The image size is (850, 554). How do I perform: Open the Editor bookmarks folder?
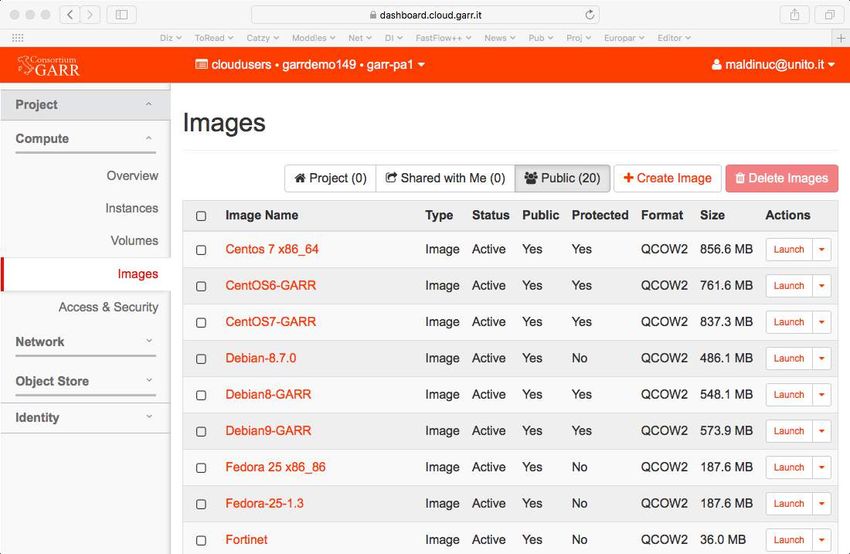(674, 38)
